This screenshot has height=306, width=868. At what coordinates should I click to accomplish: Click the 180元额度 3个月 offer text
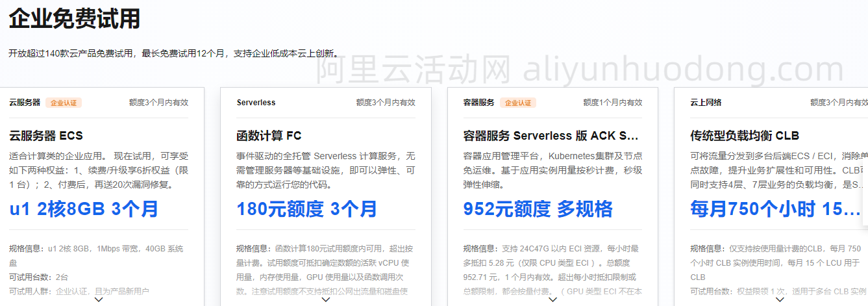tap(306, 209)
